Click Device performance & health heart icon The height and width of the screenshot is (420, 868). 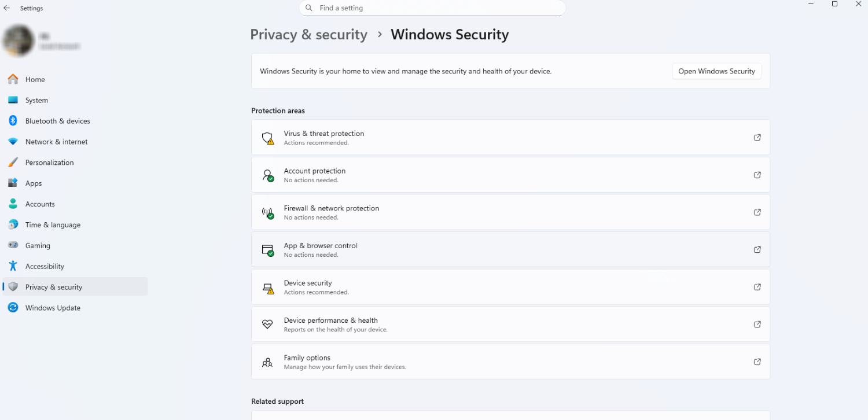267,325
